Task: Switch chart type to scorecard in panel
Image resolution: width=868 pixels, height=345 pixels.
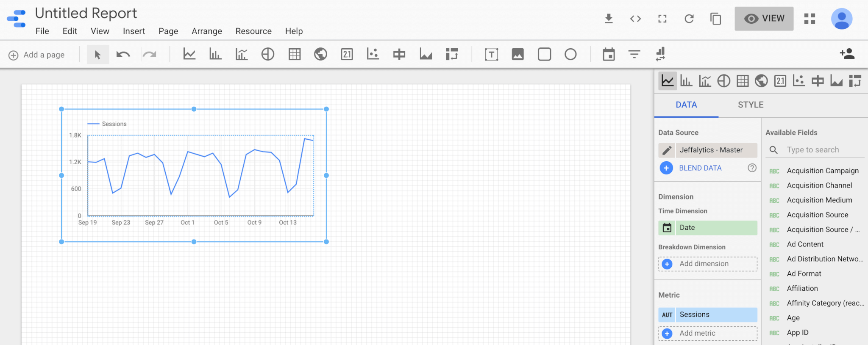Action: click(780, 80)
